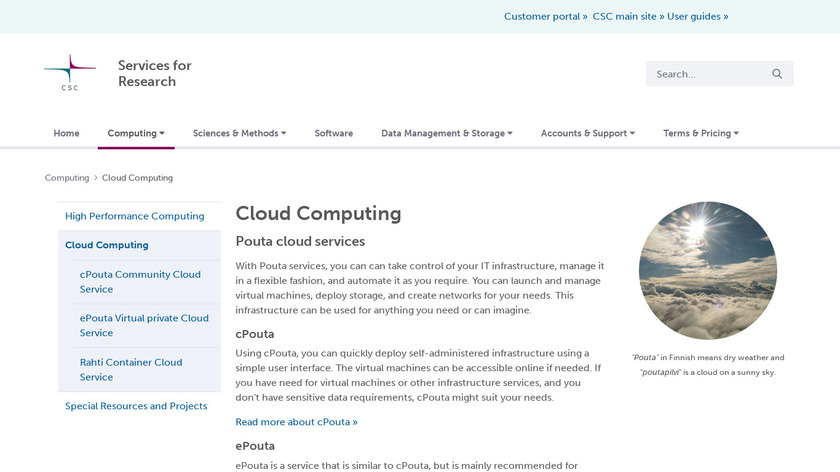Viewport: 840px width, 472px height.
Task: Open the User guides link
Action: click(x=698, y=17)
